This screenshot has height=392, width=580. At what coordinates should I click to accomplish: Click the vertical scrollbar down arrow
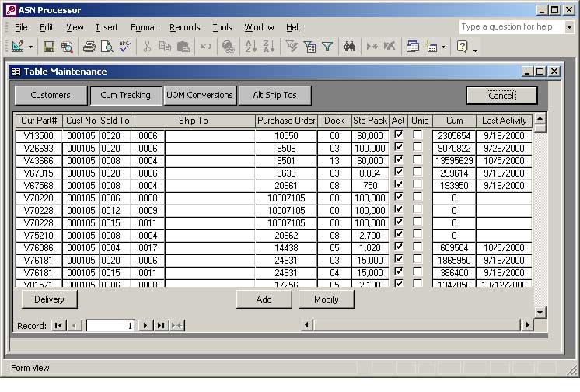pyautogui.click(x=540, y=313)
